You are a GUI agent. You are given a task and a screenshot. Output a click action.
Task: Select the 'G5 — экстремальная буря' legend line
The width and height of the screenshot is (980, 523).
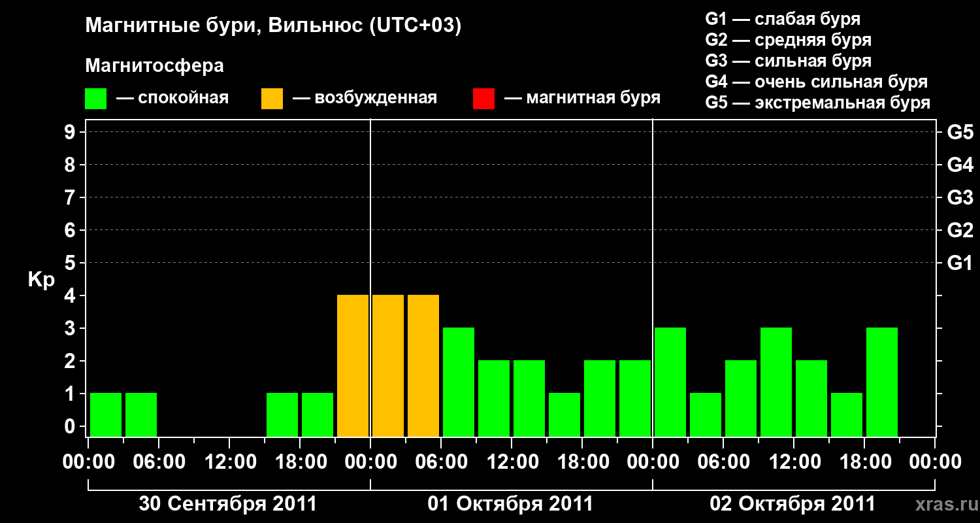817,103
